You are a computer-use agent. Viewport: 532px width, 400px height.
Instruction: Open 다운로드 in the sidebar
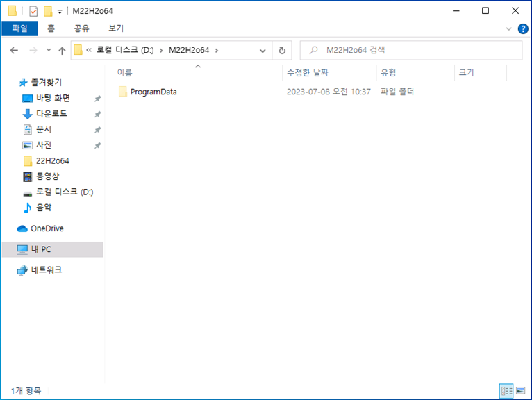(x=51, y=114)
